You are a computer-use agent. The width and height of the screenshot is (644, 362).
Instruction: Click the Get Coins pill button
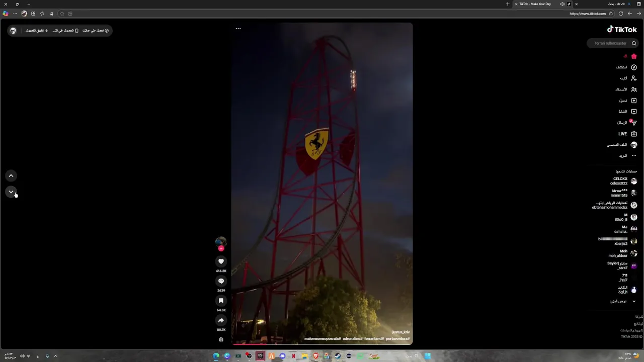tap(96, 31)
